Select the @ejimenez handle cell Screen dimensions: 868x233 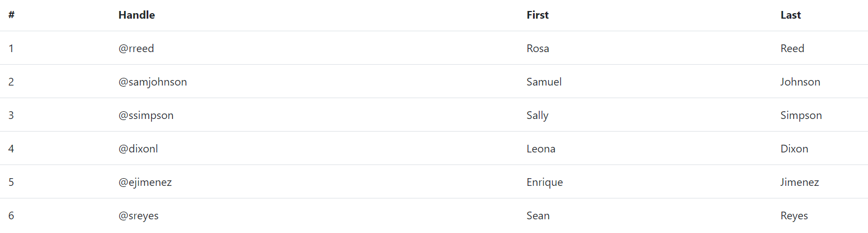(x=145, y=183)
